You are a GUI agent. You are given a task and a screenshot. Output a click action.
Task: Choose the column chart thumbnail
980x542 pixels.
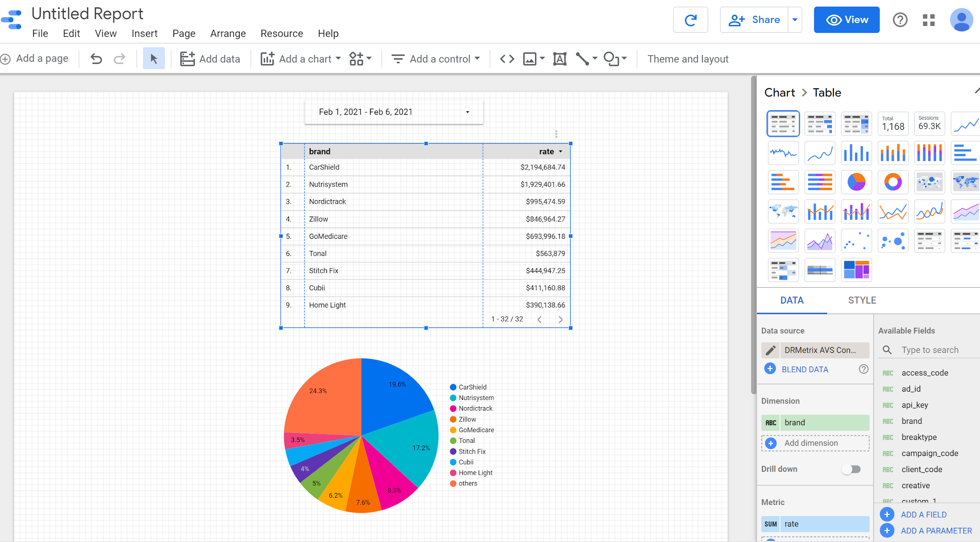tap(856, 153)
